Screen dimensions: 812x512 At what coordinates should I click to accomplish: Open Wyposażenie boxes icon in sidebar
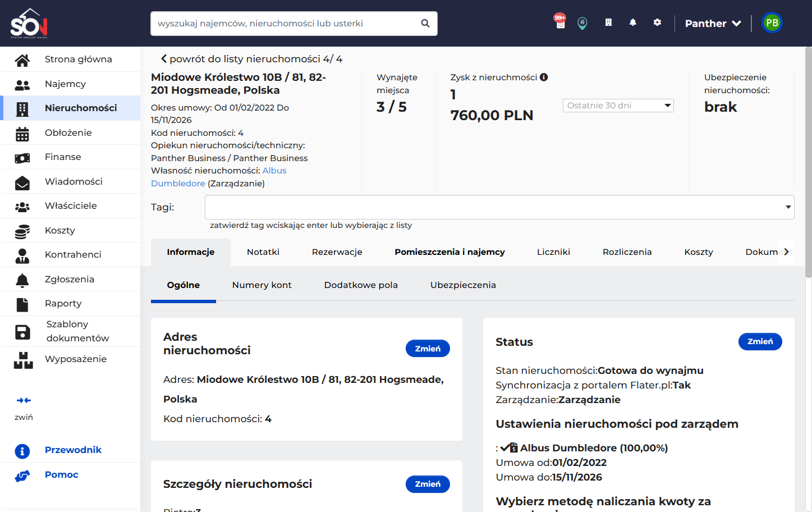[24, 360]
